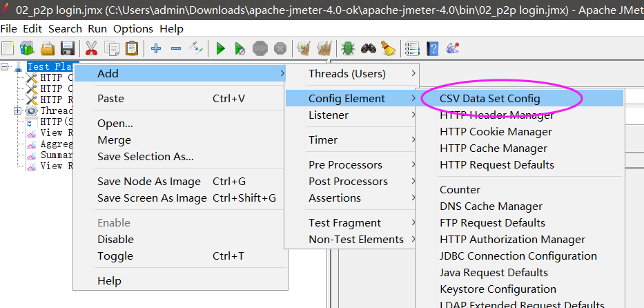The image size is (644, 308).
Task: Click the Search binoculars icon
Action: coord(369,48)
